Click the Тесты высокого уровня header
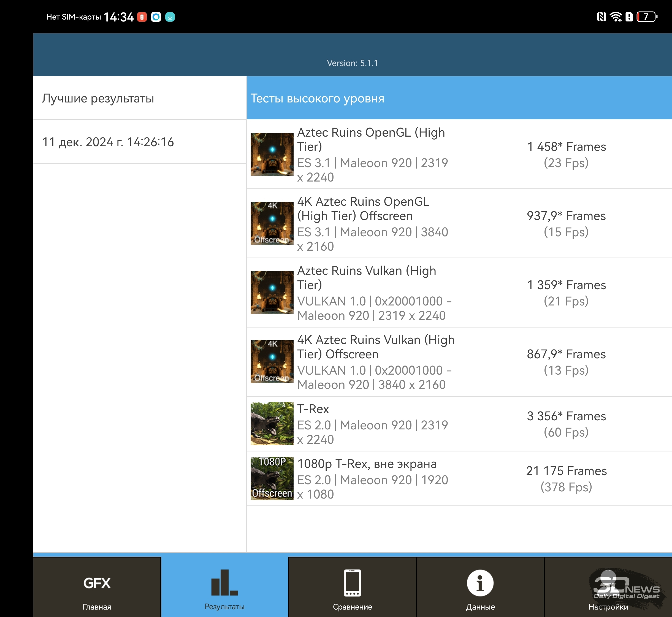672x617 pixels. point(459,98)
